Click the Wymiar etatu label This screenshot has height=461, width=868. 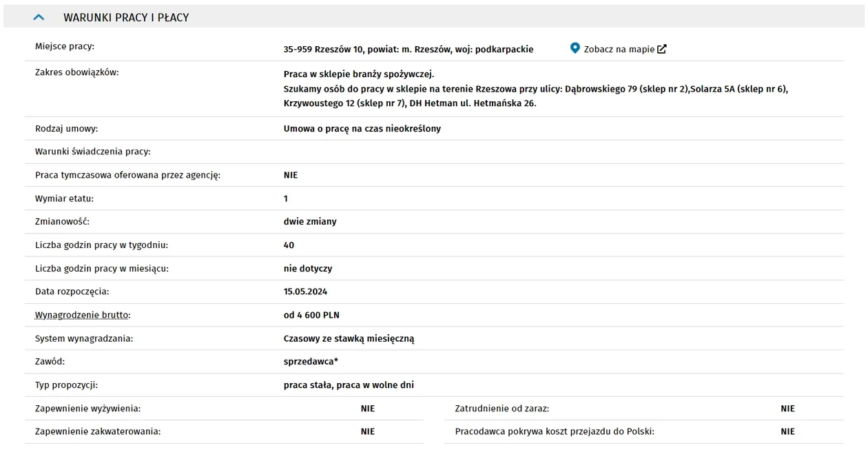point(64,198)
